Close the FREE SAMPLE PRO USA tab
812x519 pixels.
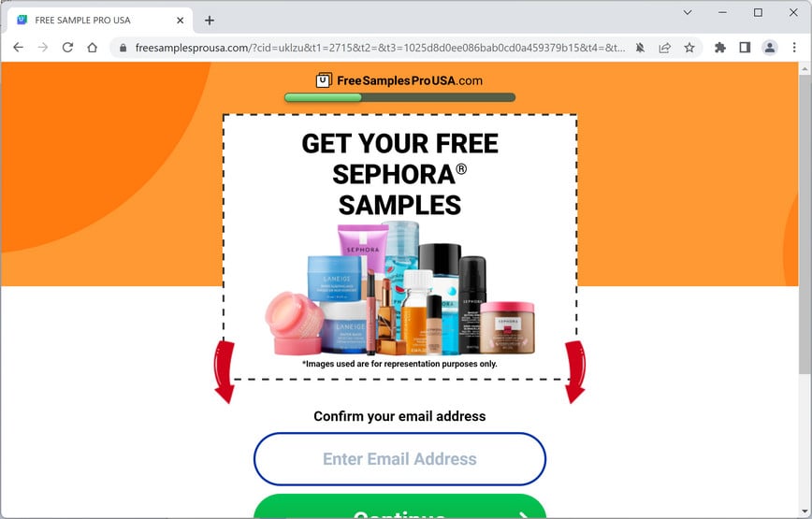pyautogui.click(x=180, y=21)
